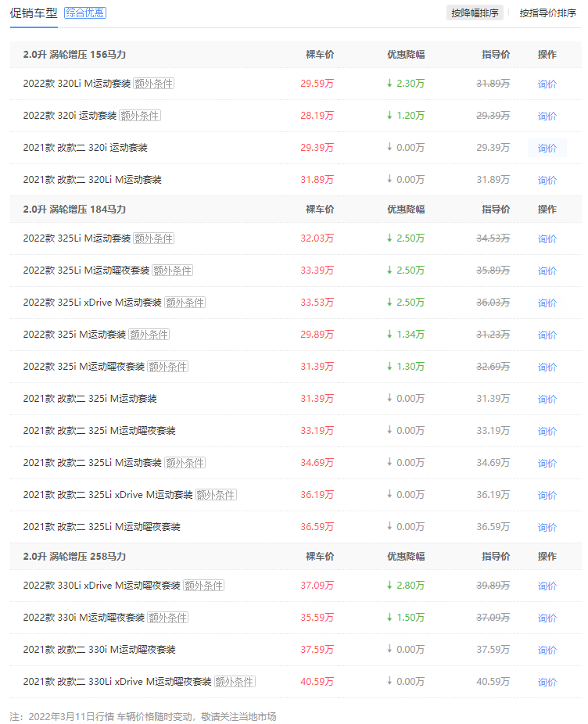Click 询价 for 2022款 330i M运动曜夜套装
Screen dimensions: 588x724
click(547, 618)
